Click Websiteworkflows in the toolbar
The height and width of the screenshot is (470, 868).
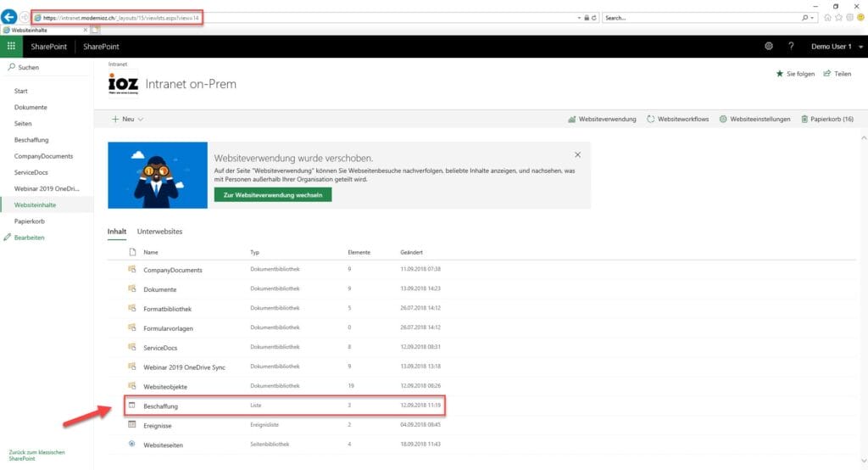pos(677,119)
